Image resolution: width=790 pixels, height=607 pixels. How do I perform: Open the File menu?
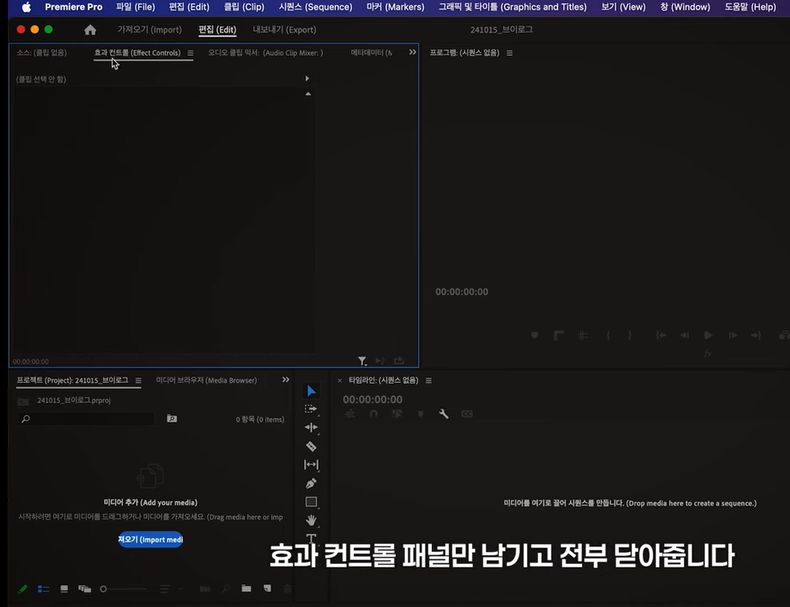pyautogui.click(x=136, y=7)
